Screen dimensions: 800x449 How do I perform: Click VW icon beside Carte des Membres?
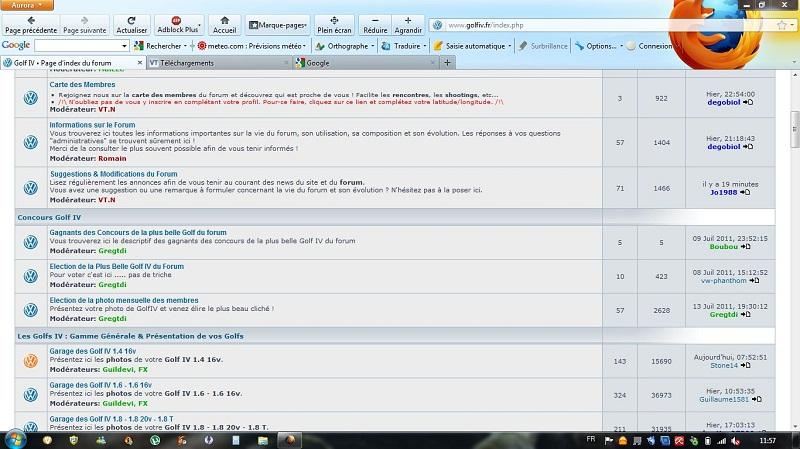(31, 98)
